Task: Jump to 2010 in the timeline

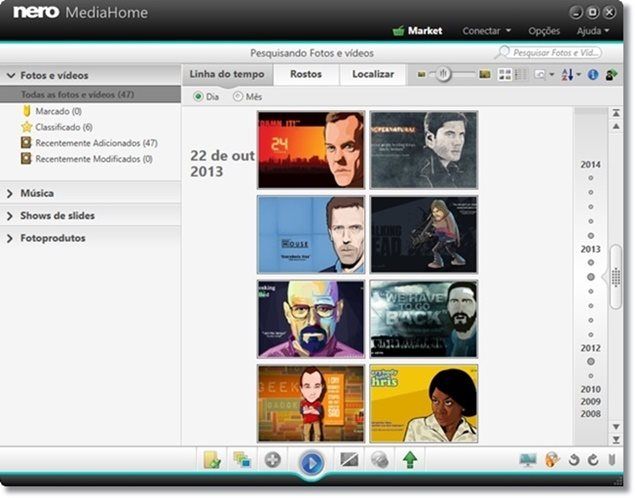Action: (x=590, y=389)
